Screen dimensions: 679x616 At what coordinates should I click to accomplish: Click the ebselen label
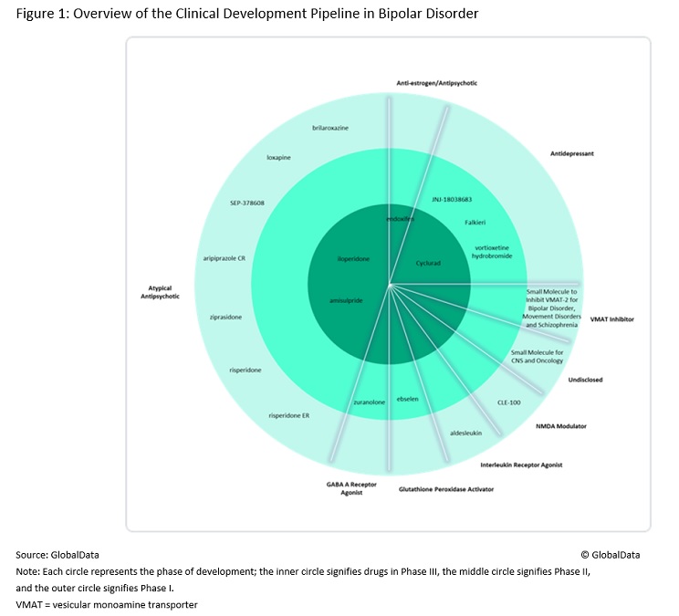coord(407,400)
